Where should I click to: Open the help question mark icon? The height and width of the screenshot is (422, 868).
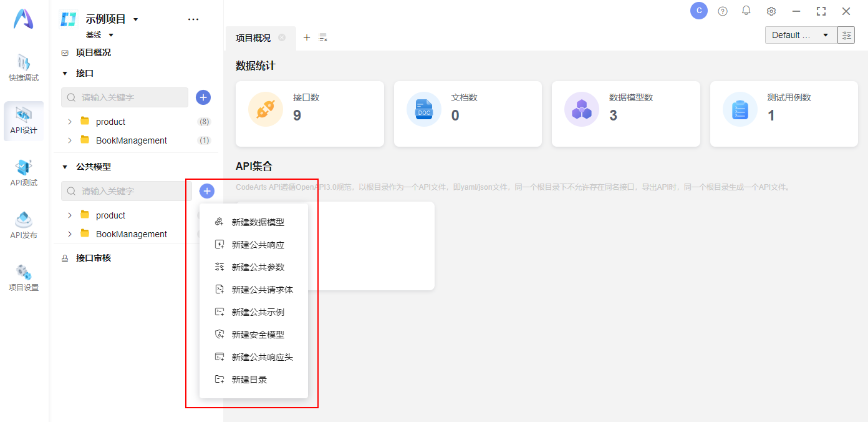click(723, 11)
